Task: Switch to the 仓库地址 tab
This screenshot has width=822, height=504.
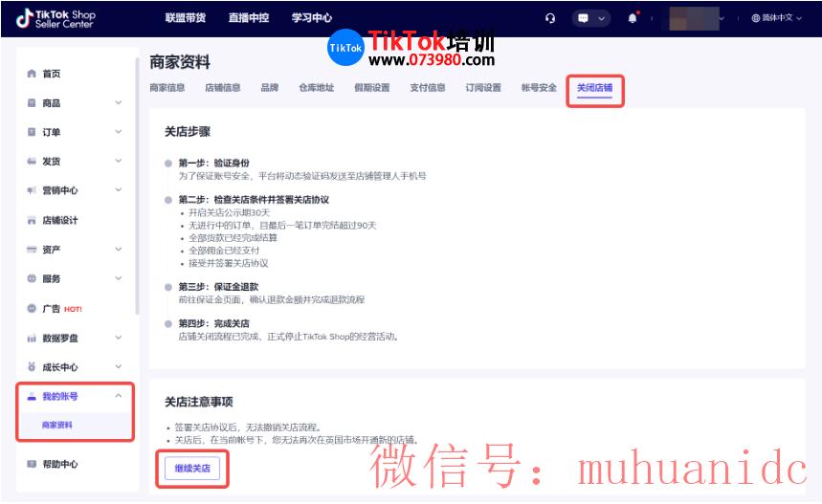Action: click(316, 87)
